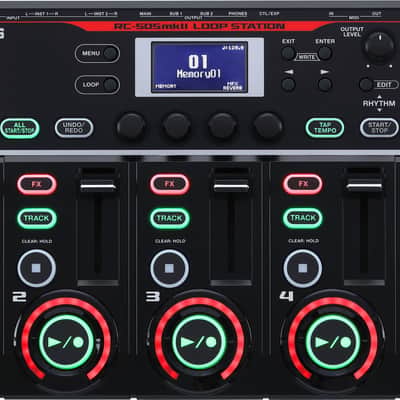
Task: Stop track 3 with its square button
Action: pyautogui.click(x=169, y=268)
